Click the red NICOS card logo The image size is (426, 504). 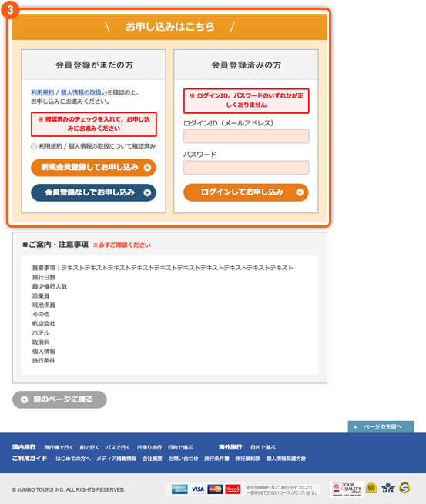coord(233,489)
